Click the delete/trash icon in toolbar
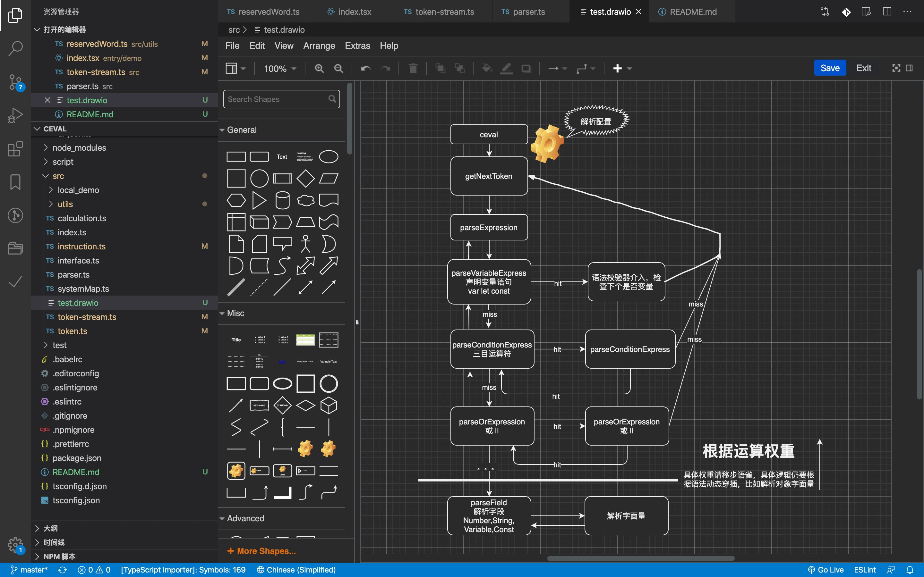The width and height of the screenshot is (924, 577). (413, 68)
